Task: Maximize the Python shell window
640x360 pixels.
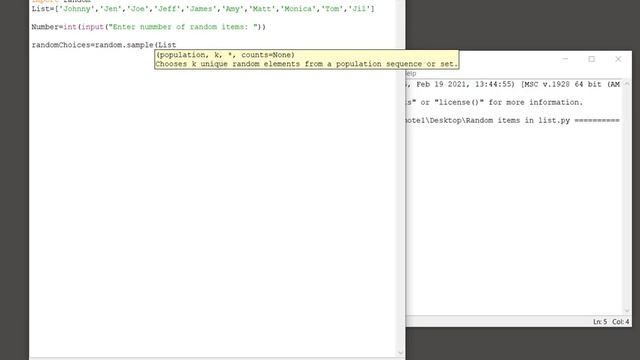Action: pos(591,59)
